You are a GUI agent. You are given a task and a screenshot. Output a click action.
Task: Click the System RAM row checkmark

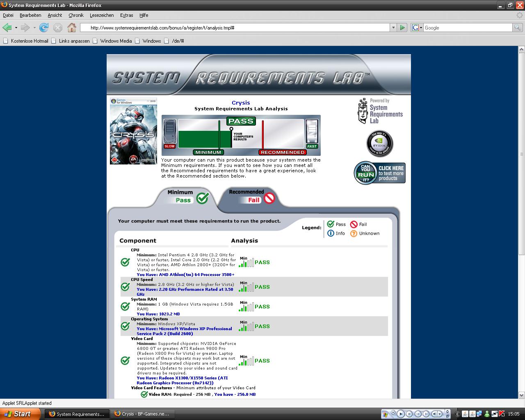(x=125, y=306)
